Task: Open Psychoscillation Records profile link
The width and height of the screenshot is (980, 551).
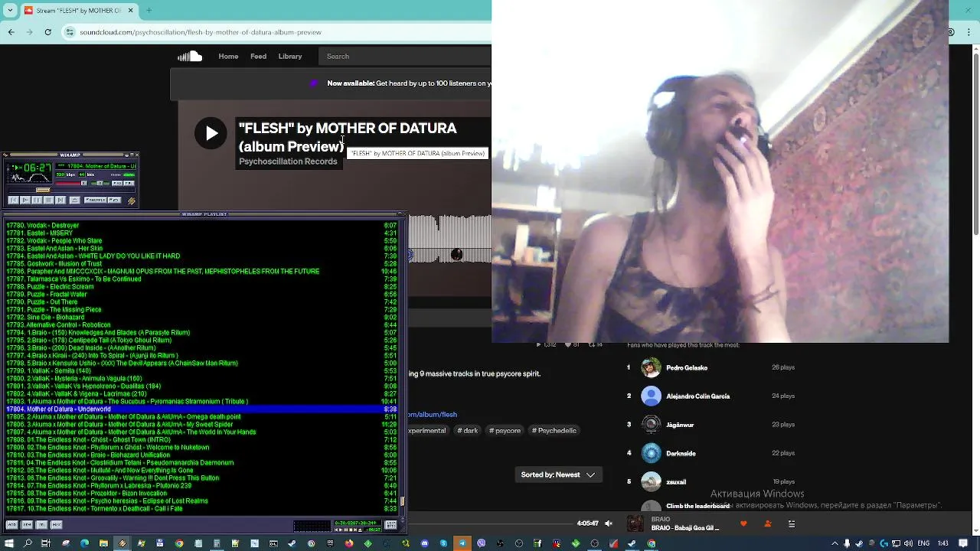Action: tap(288, 161)
